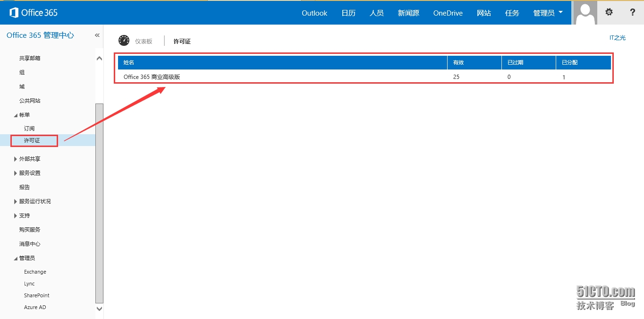The image size is (644, 319).
Task: Click the IT之光 link at top right
Action: pos(617,38)
